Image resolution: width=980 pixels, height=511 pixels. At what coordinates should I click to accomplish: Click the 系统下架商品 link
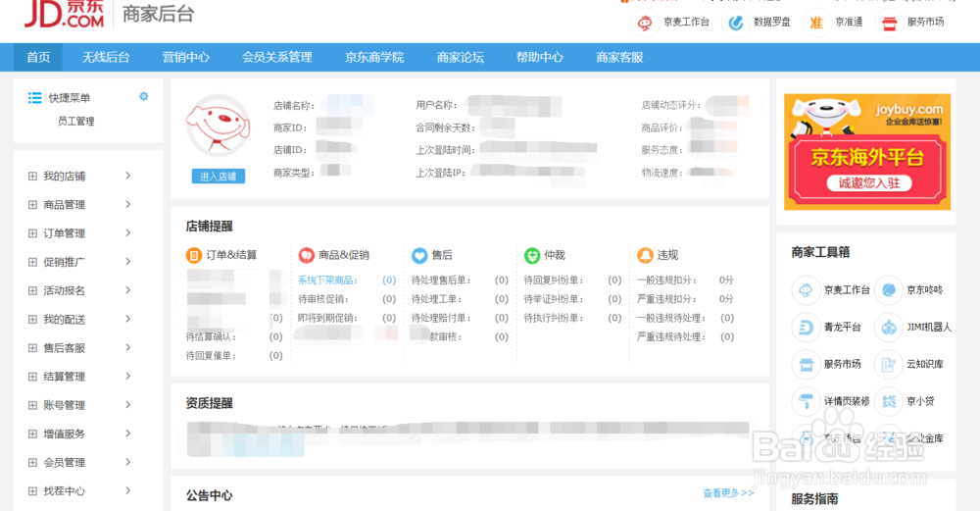point(327,281)
